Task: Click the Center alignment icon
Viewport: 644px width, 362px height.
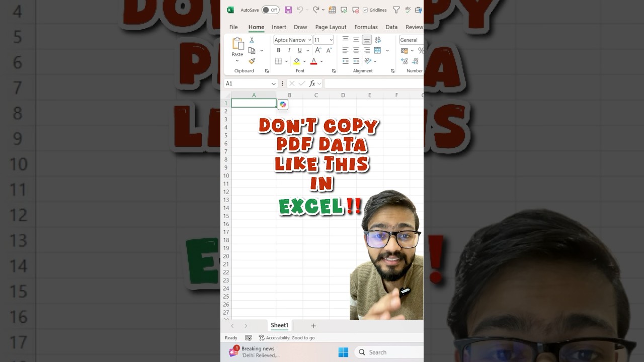Action: [x=356, y=50]
